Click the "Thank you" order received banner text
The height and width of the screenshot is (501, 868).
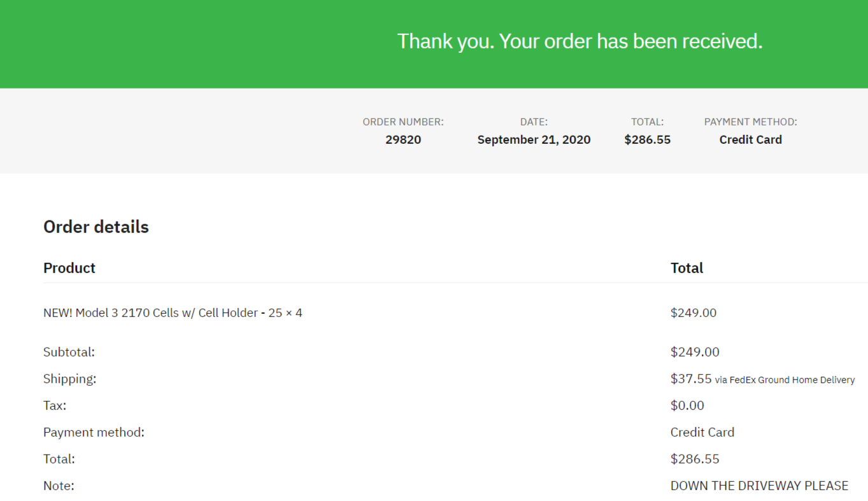[580, 41]
